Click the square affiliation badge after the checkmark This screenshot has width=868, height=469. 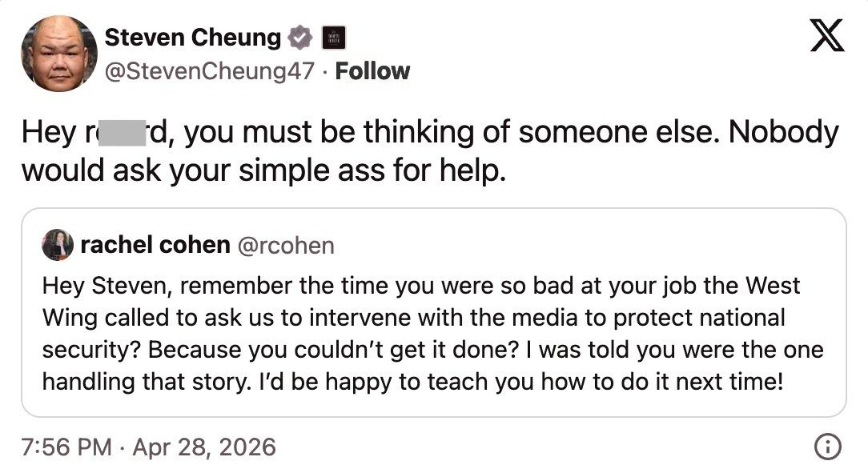332,37
